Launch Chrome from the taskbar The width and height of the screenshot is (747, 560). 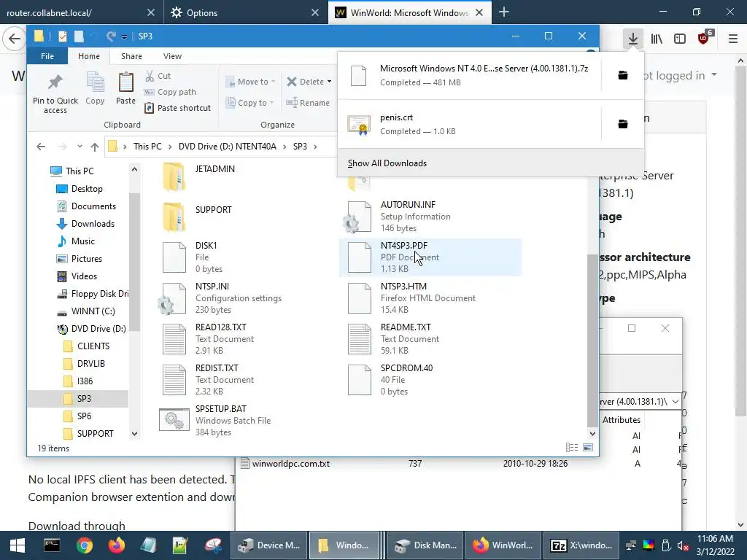coord(85,545)
